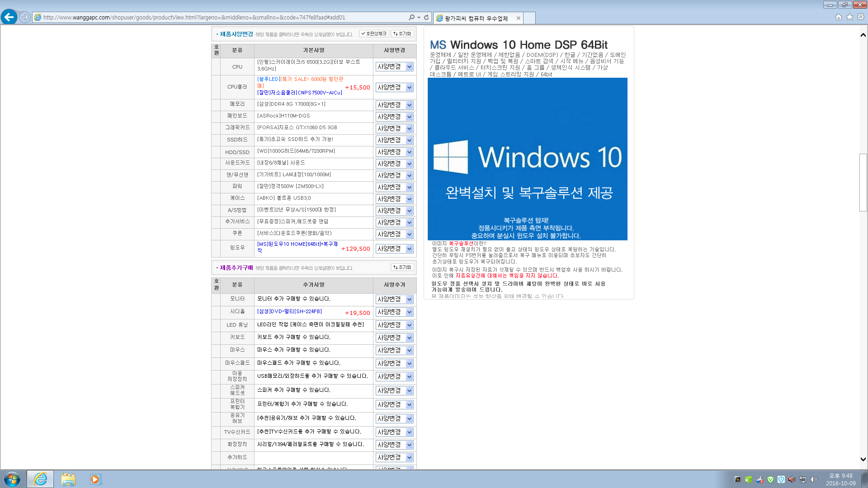The image size is (868, 488).
Task: Click the browser forward arrow button
Action: pyautogui.click(x=25, y=17)
